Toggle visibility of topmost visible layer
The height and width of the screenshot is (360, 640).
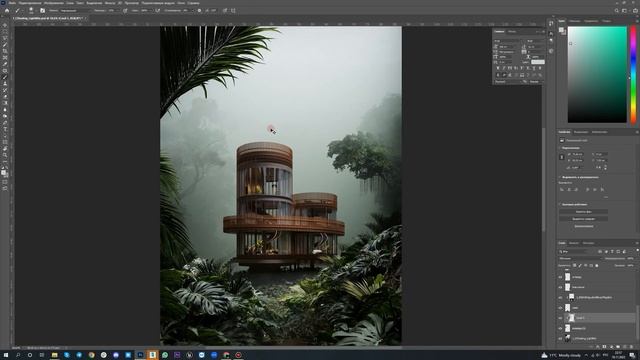[560, 277]
